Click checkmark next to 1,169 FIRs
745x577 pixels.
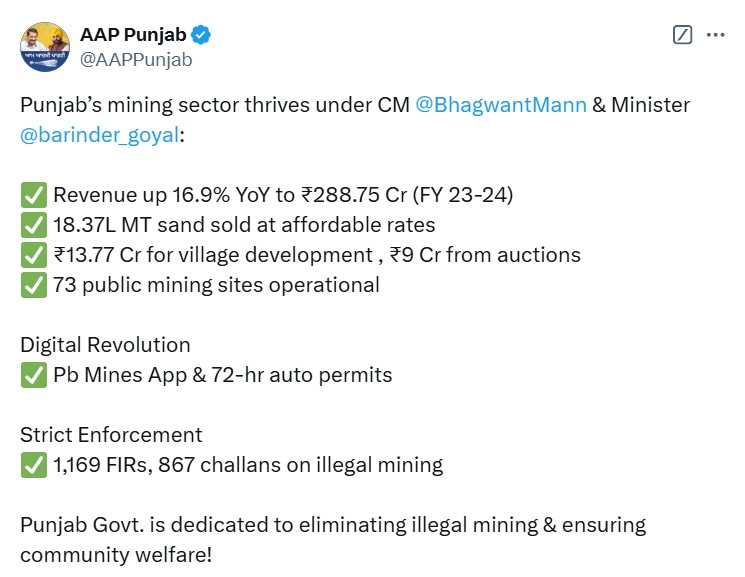(x=32, y=465)
